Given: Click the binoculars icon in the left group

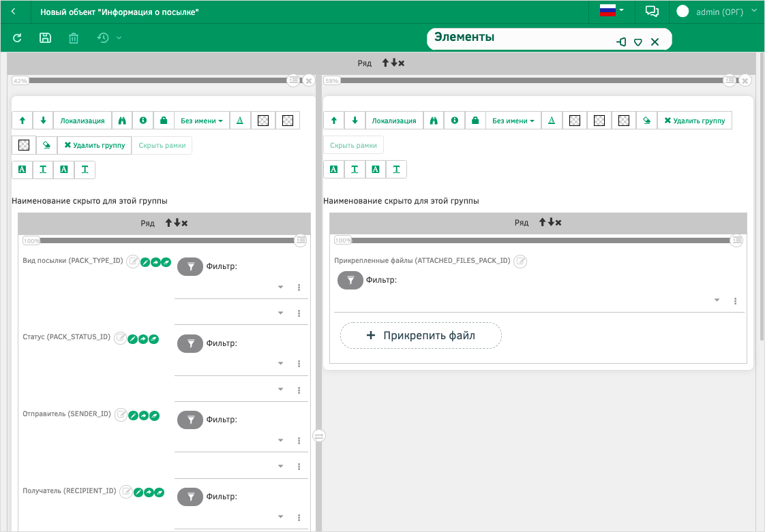Looking at the screenshot, I should 122,121.
